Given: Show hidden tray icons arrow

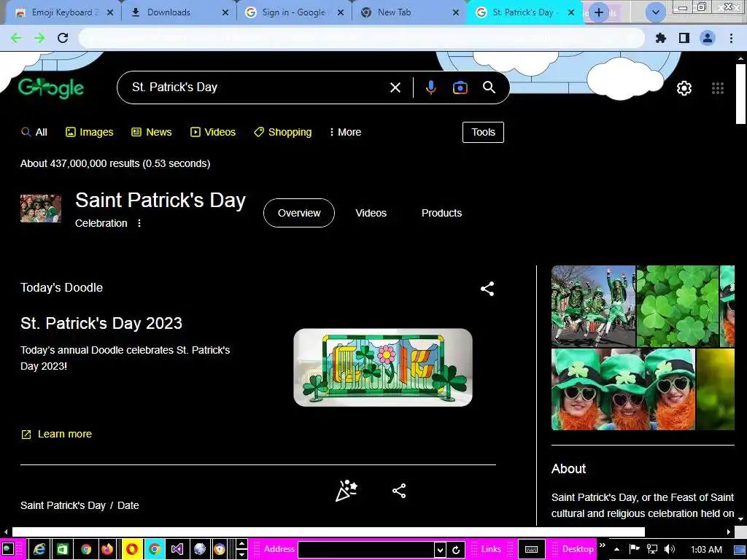Looking at the screenshot, I should click(616, 549).
